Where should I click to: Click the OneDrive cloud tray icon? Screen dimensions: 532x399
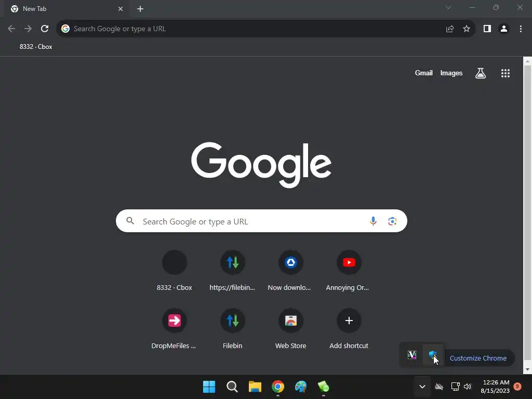(439, 387)
